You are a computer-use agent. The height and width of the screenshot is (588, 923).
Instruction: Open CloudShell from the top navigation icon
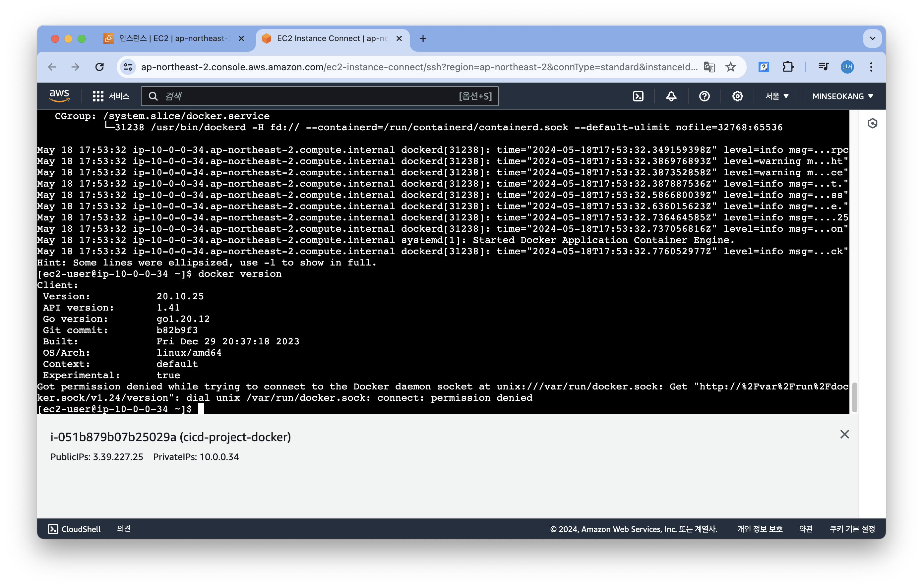click(x=638, y=96)
